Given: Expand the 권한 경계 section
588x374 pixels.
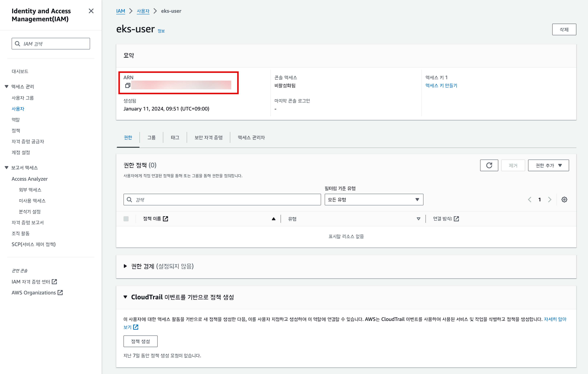Looking at the screenshot, I should pos(125,266).
